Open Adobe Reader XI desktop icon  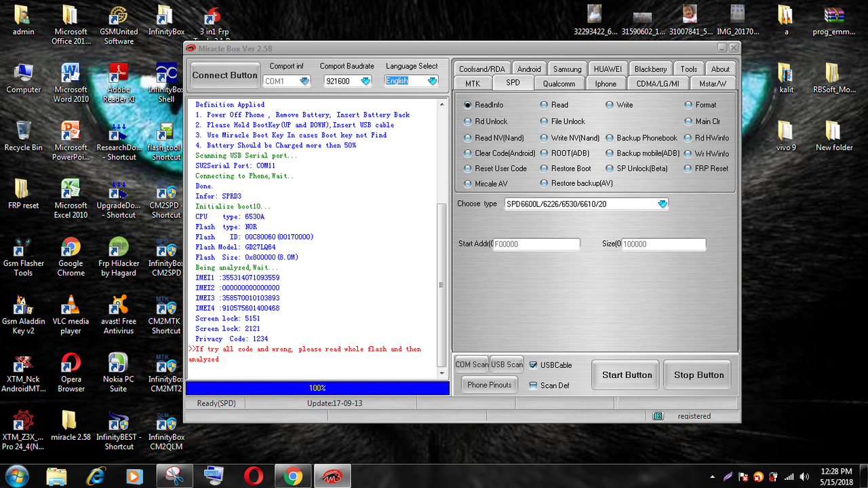119,83
